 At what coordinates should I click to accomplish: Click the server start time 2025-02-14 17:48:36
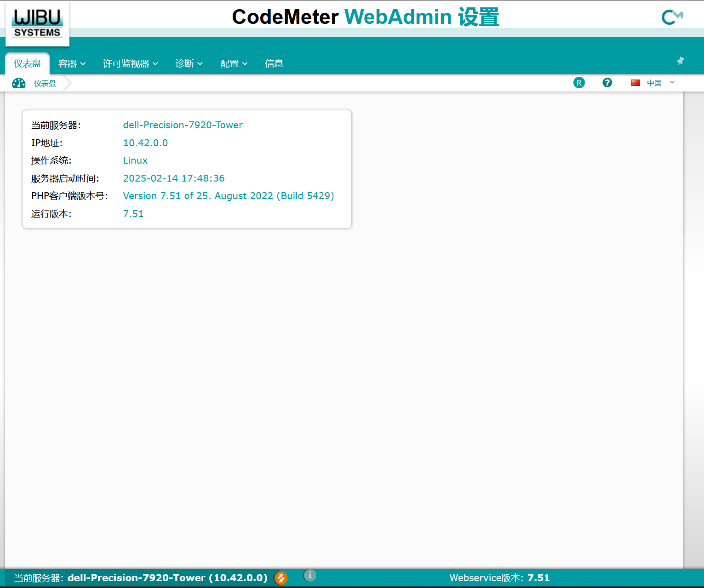coord(174,178)
